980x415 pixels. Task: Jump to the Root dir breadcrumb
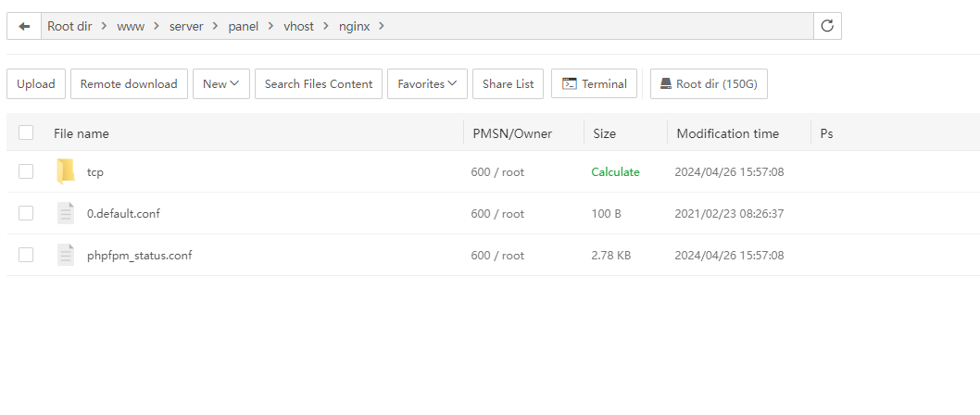click(71, 26)
